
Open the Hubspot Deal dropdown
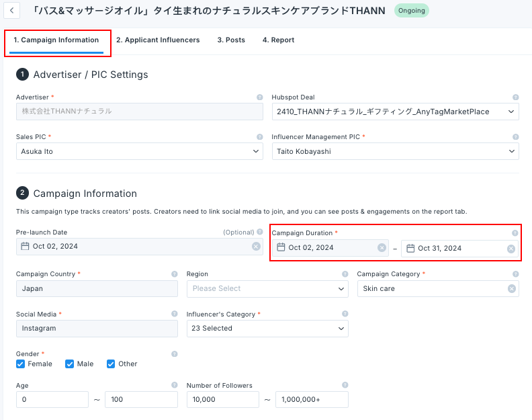click(x=395, y=112)
